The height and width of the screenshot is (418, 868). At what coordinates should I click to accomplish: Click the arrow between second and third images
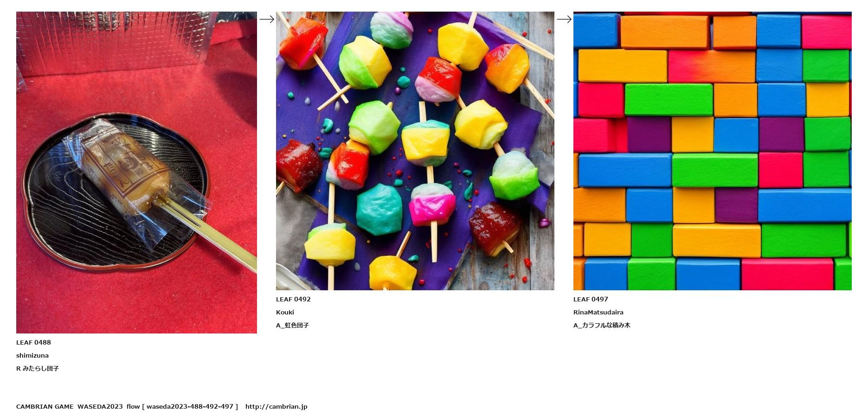[564, 19]
